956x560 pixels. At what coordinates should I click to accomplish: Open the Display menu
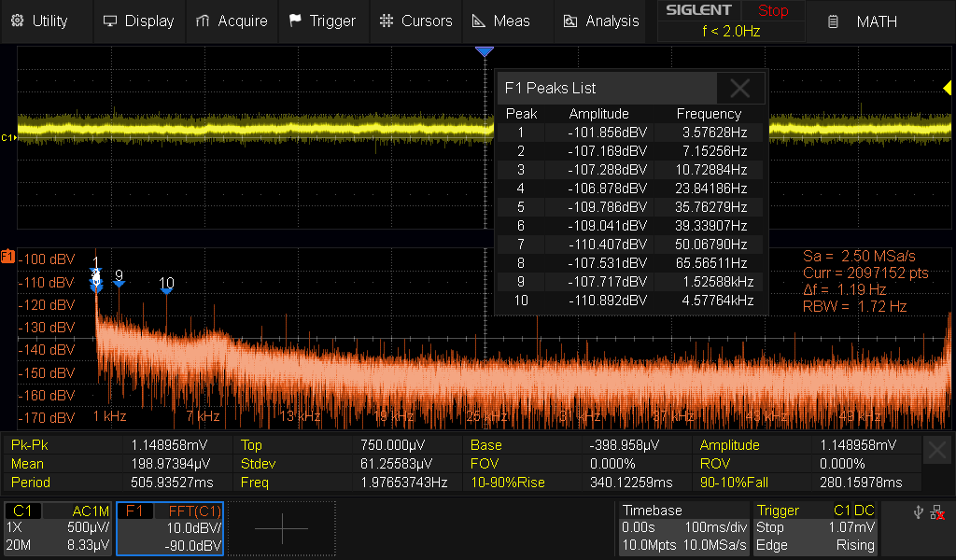[x=138, y=21]
